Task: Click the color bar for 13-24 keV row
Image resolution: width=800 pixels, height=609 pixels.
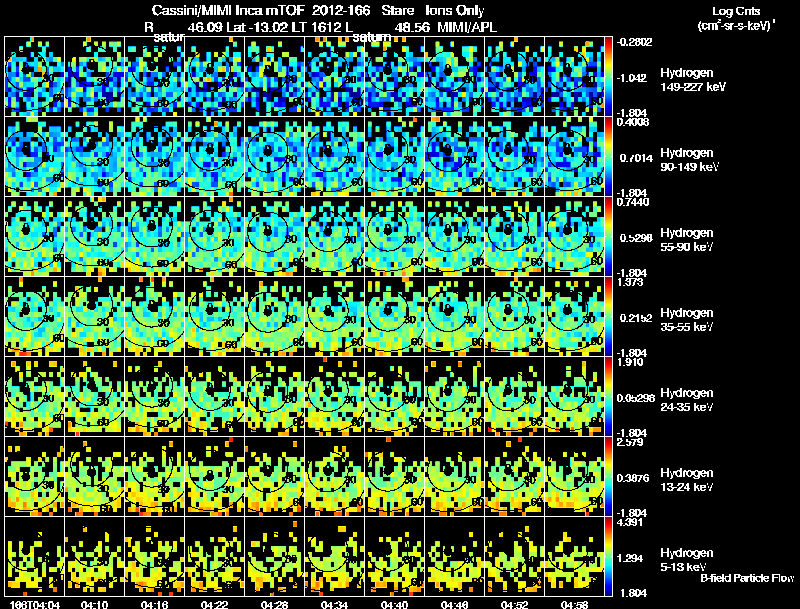Action: [608, 476]
